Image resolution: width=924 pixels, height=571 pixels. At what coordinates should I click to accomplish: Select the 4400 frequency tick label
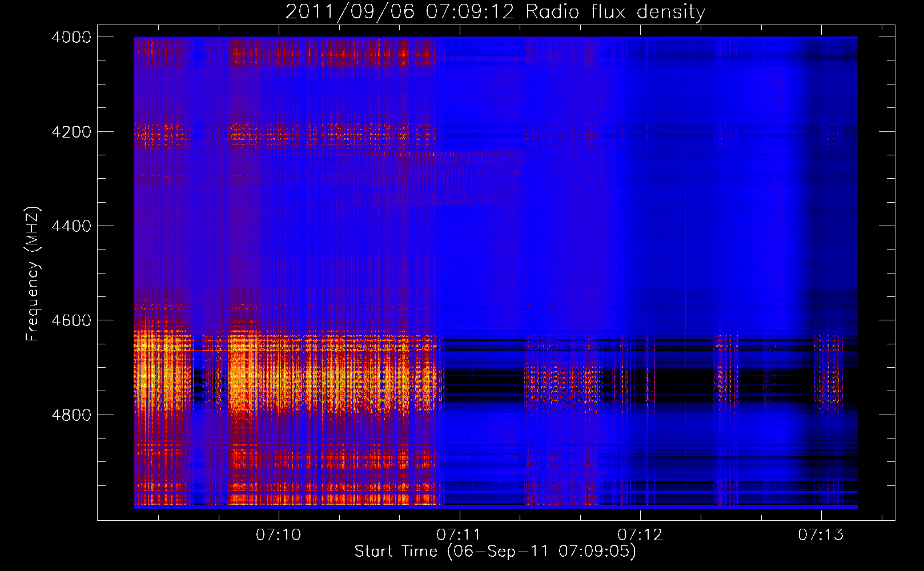click(x=71, y=226)
